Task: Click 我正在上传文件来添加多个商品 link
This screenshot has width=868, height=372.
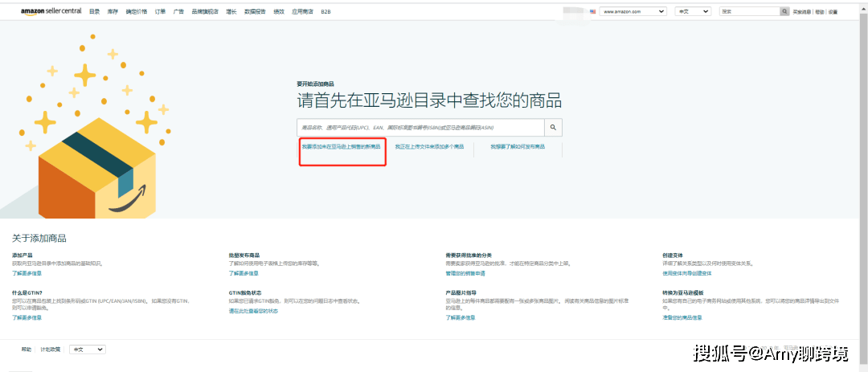Action: point(429,147)
